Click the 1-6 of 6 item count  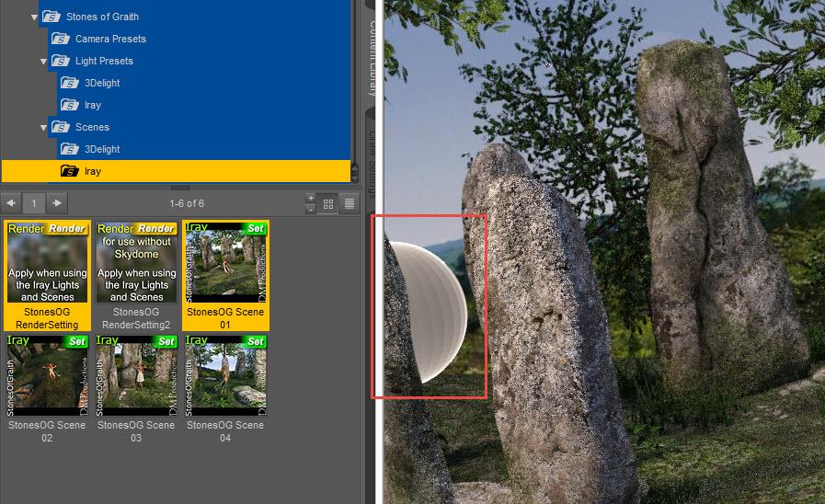pos(187,203)
